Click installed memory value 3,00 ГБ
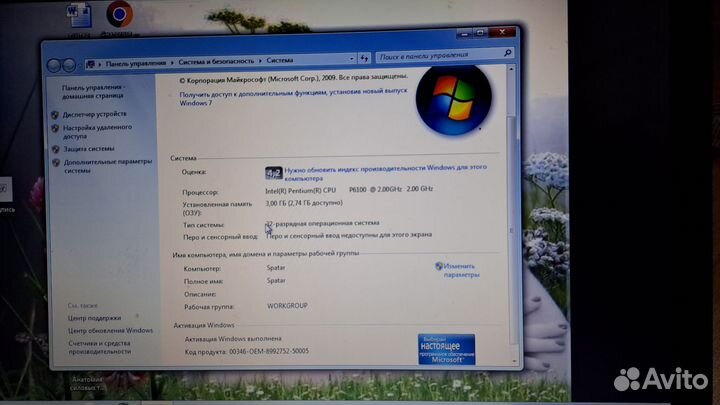 pyautogui.click(x=304, y=203)
